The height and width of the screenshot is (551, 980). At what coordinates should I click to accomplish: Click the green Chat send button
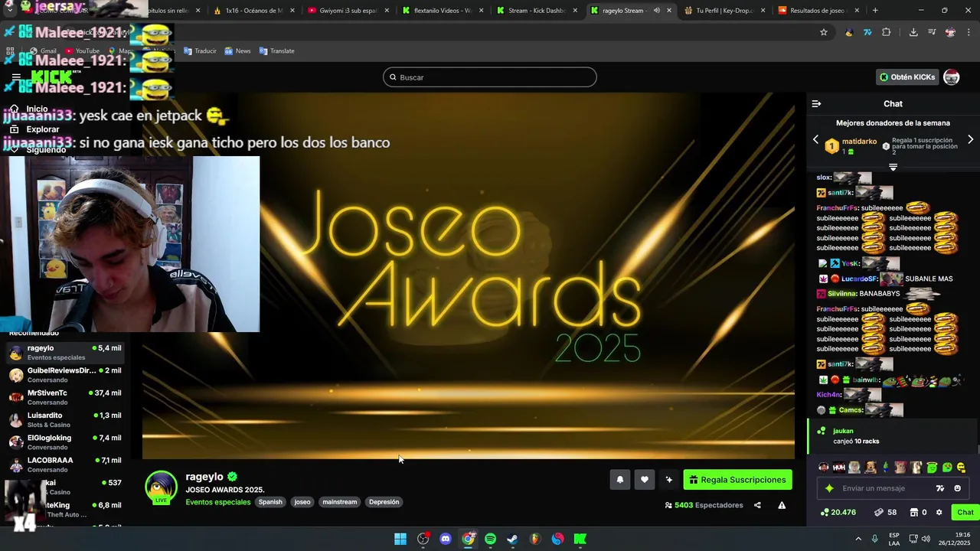965,512
